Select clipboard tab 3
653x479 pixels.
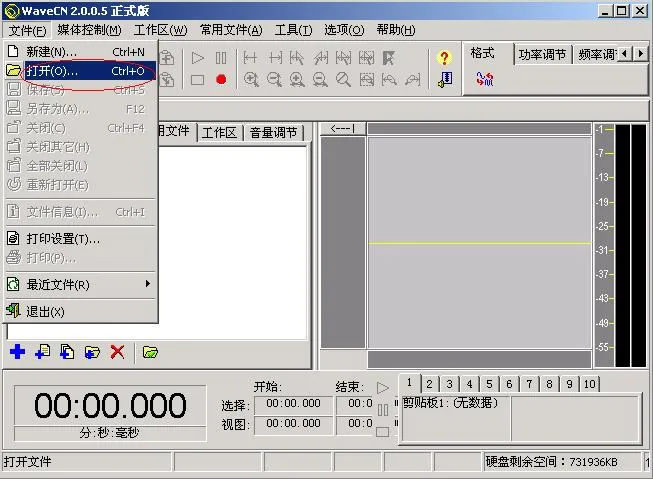[449, 384]
